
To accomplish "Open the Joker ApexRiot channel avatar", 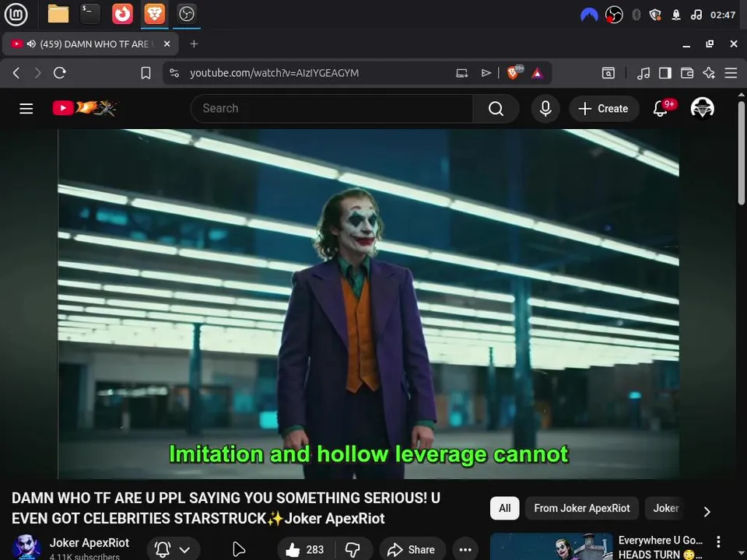I will click(x=26, y=547).
